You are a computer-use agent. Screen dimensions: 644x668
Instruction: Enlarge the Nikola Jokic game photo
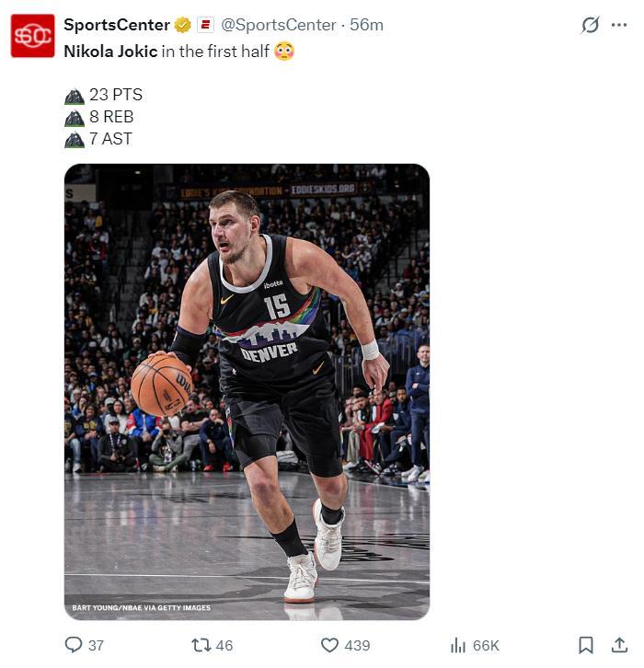point(247,391)
